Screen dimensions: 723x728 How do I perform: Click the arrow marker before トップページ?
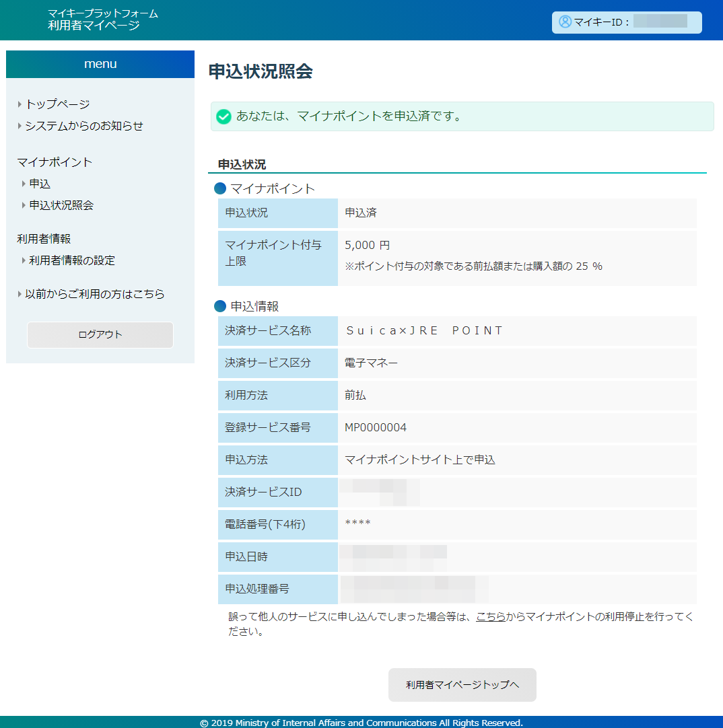[20, 104]
